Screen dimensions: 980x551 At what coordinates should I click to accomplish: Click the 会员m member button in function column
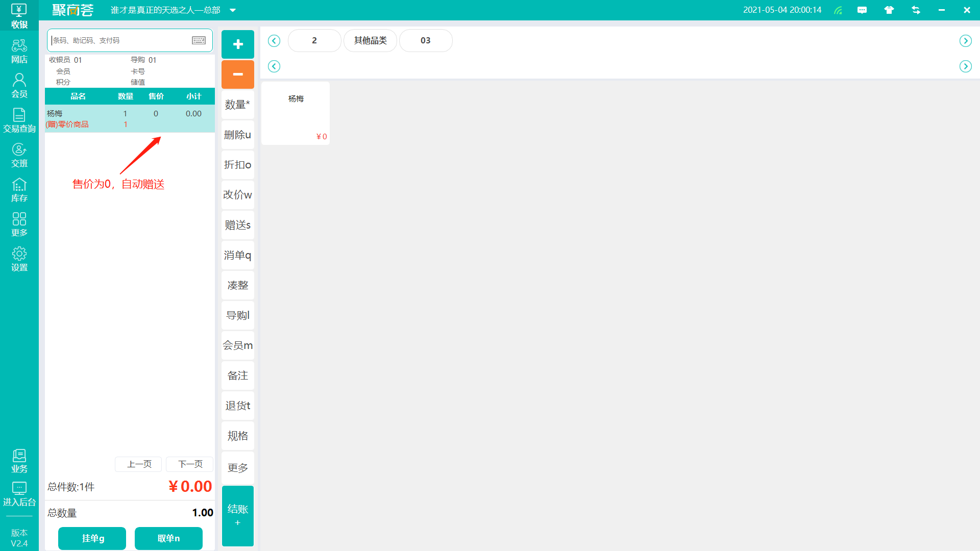click(238, 345)
